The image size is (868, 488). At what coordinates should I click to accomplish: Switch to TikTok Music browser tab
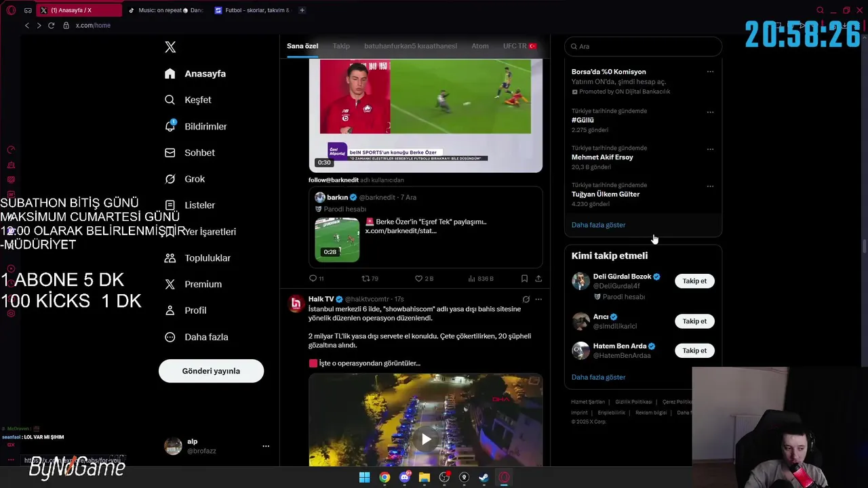165,10
